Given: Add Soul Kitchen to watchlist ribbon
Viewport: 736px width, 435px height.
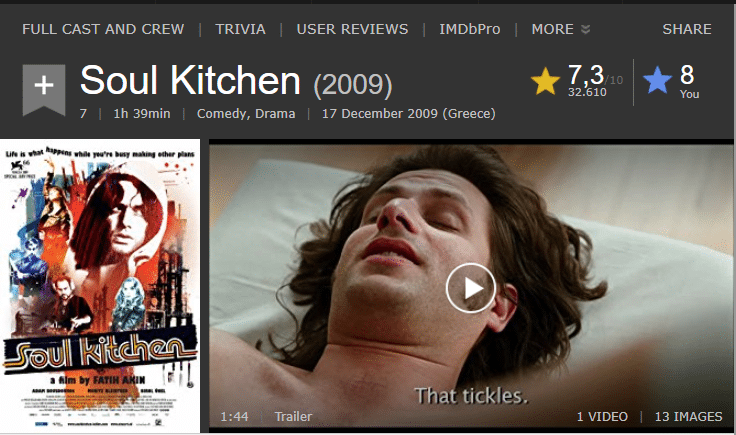Looking at the screenshot, I should [x=44, y=90].
